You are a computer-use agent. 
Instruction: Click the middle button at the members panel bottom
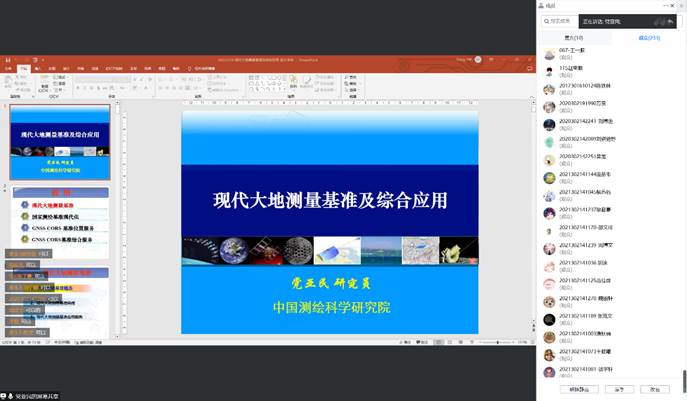click(619, 389)
